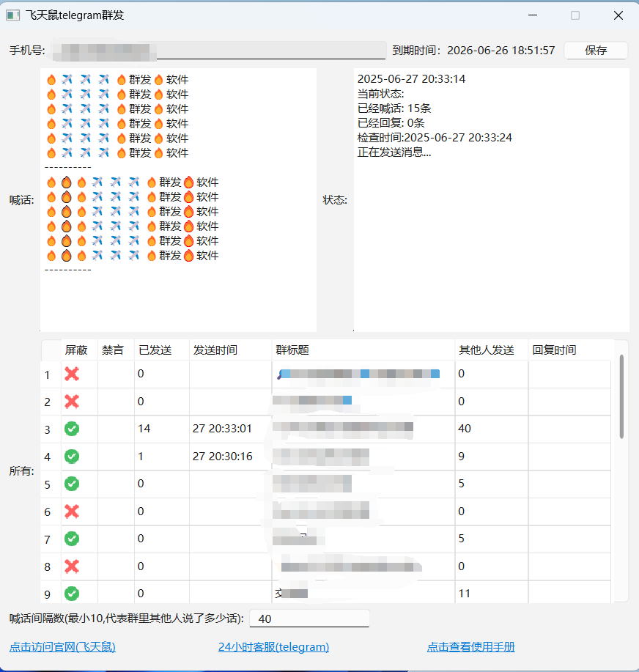Click the 回复时间 column header

click(x=554, y=350)
